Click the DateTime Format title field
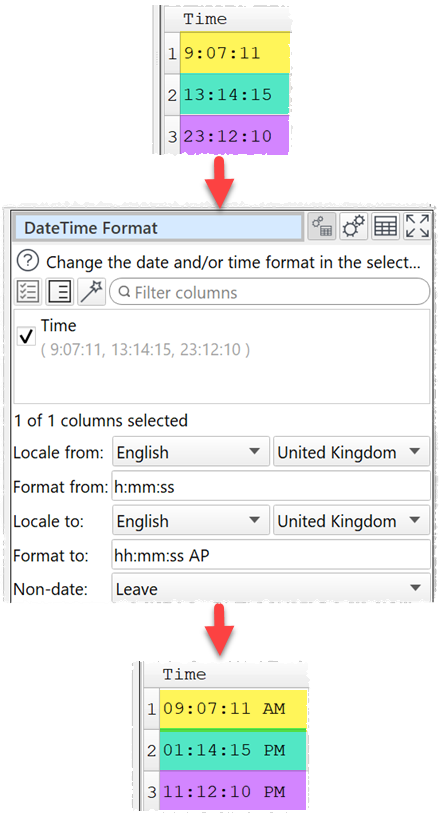This screenshot has width=440, height=817. click(158, 228)
